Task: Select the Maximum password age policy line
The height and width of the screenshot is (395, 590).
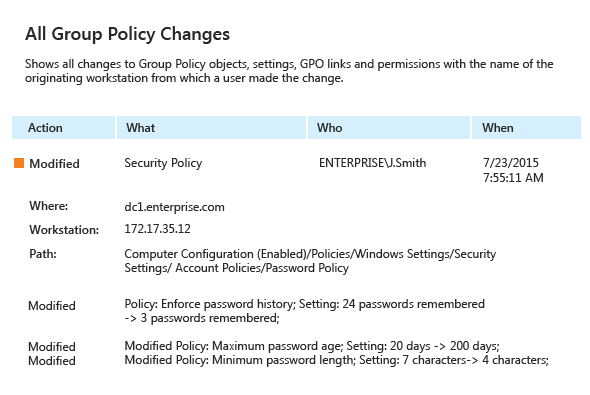Action: [312, 346]
